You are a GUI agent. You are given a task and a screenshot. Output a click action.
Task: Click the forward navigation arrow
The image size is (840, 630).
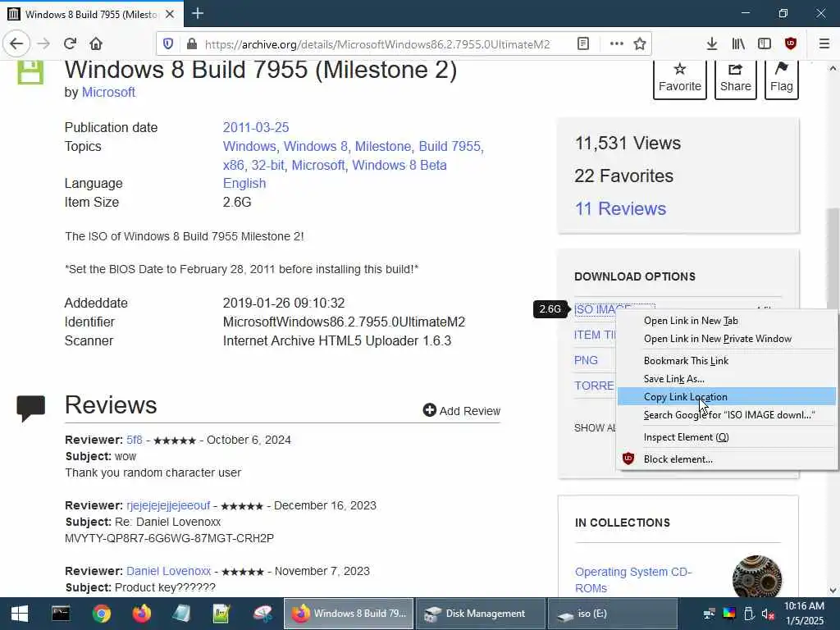pyautogui.click(x=43, y=43)
